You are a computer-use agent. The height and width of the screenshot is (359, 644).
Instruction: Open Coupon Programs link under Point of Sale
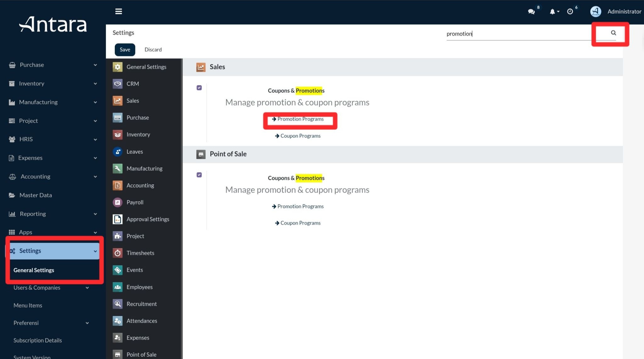(x=298, y=223)
